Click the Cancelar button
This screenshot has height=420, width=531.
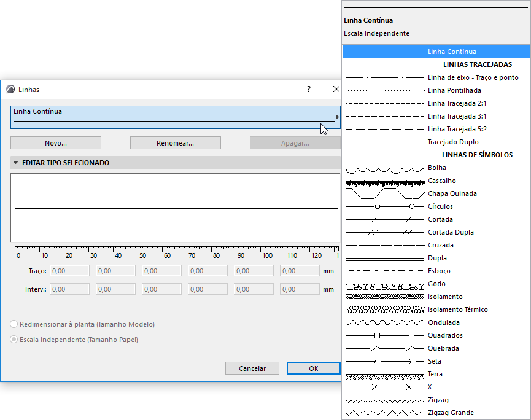(x=252, y=368)
